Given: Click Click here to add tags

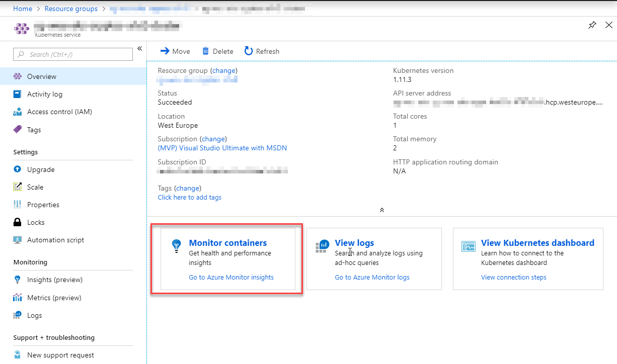Looking at the screenshot, I should click(189, 197).
